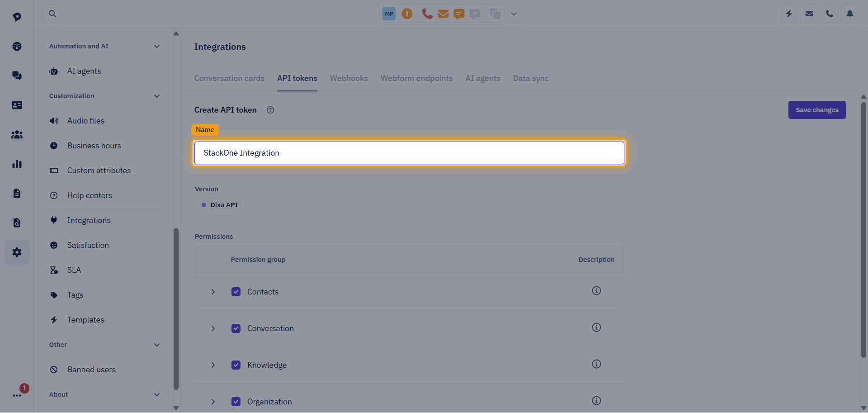Viewport: 868px width, 413px height.
Task: Open the lightning bolt quick actions icon
Action: click(789, 14)
